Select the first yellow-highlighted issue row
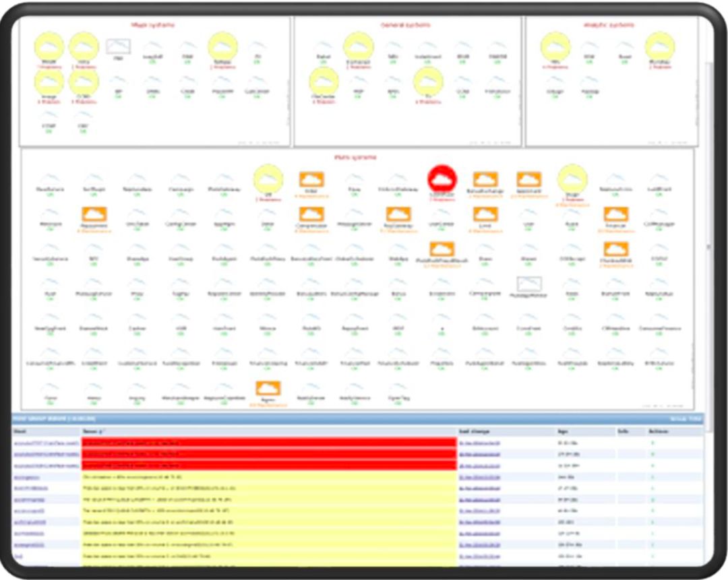728x580 pixels. pyautogui.click(x=269, y=477)
